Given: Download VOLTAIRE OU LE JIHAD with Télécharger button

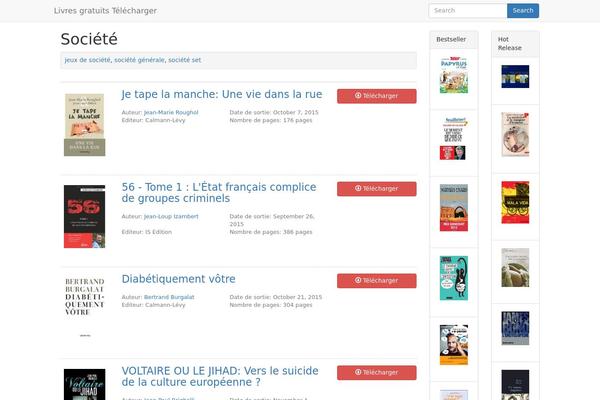Looking at the screenshot, I should [377, 372].
